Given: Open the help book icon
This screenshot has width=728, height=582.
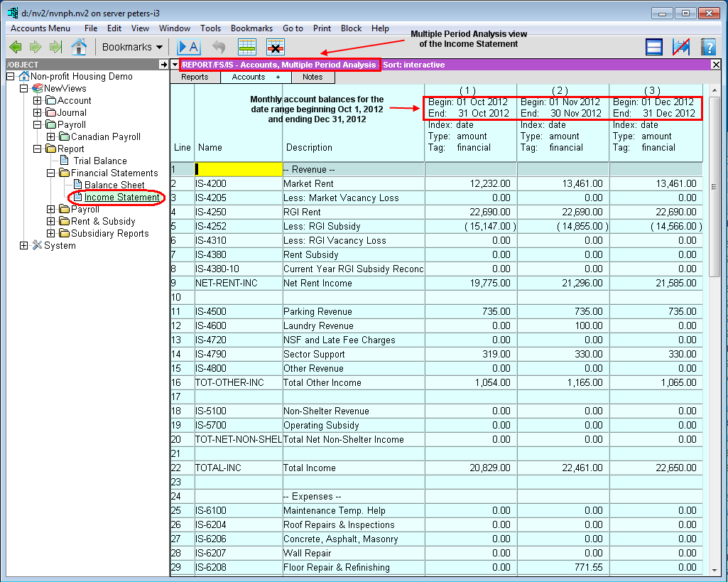Looking at the screenshot, I should click(708, 48).
